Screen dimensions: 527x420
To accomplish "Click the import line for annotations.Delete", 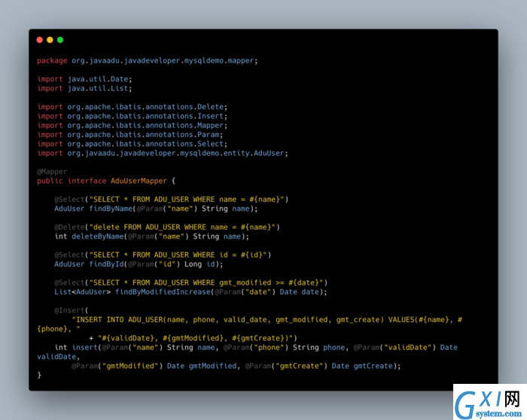I will (x=132, y=107).
